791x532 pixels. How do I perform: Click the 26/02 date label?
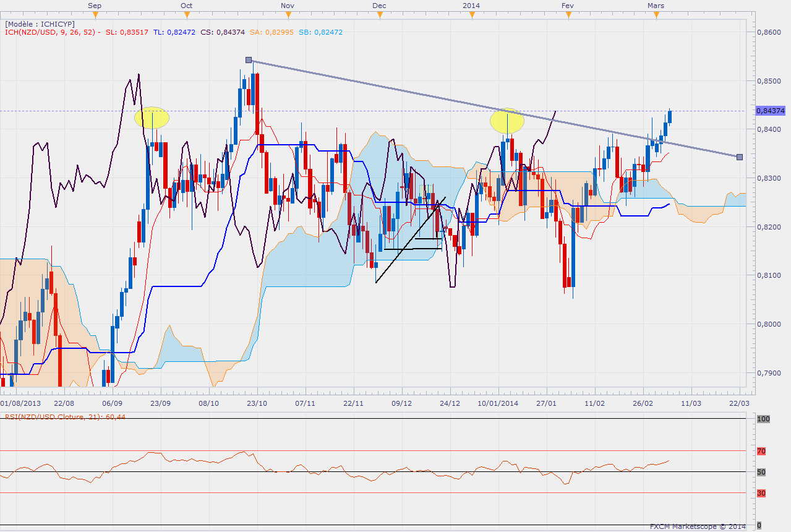(643, 403)
